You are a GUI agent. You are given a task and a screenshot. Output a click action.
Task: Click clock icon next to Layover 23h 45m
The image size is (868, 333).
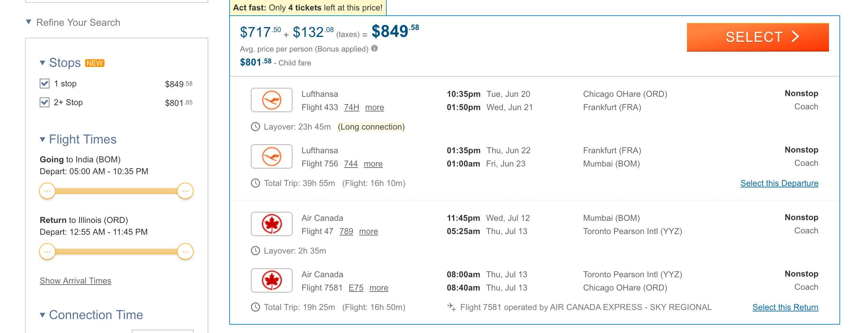[255, 127]
